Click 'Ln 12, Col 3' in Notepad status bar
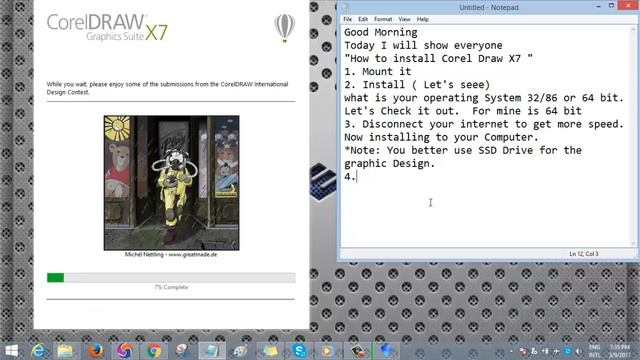Viewport: 640px width, 360px height. 584,254
